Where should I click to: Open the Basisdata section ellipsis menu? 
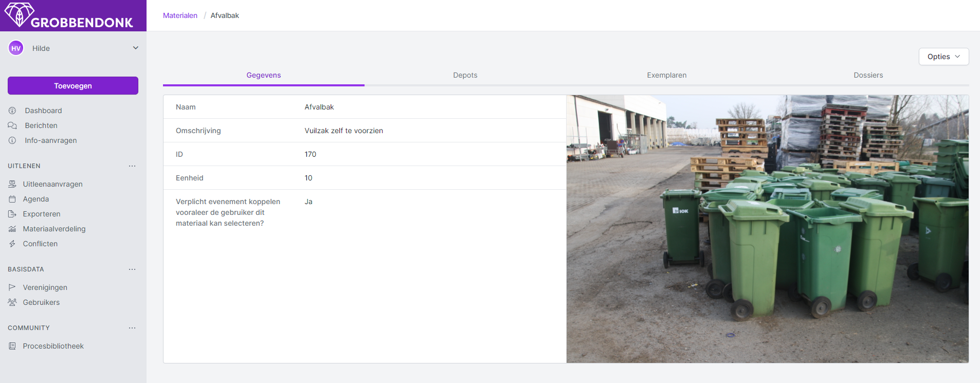tap(132, 269)
